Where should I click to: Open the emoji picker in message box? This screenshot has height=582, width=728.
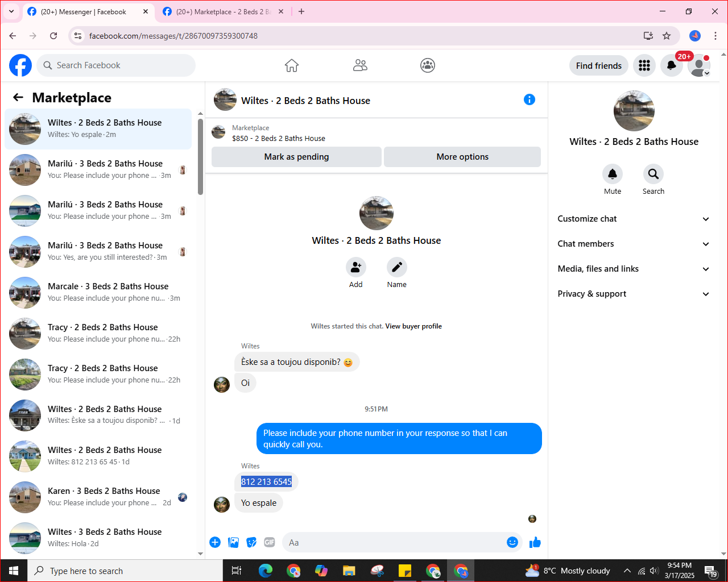tap(512, 542)
